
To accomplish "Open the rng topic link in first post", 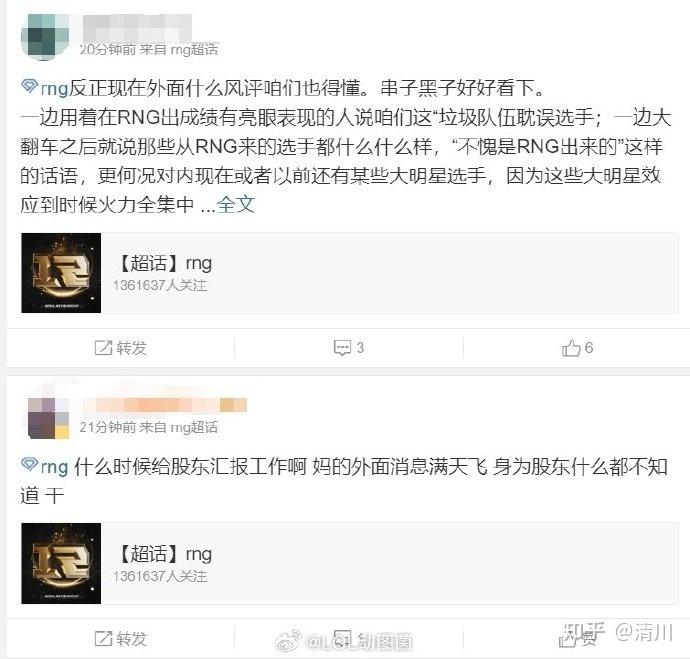I will (x=54, y=88).
